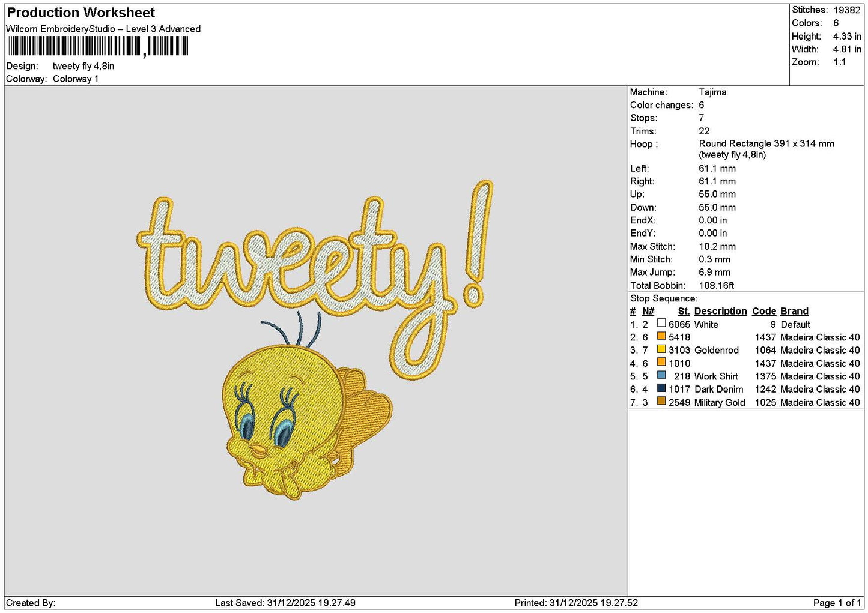Image resolution: width=868 pixels, height=613 pixels.
Task: Click the 'Code' column header
Action: (764, 311)
